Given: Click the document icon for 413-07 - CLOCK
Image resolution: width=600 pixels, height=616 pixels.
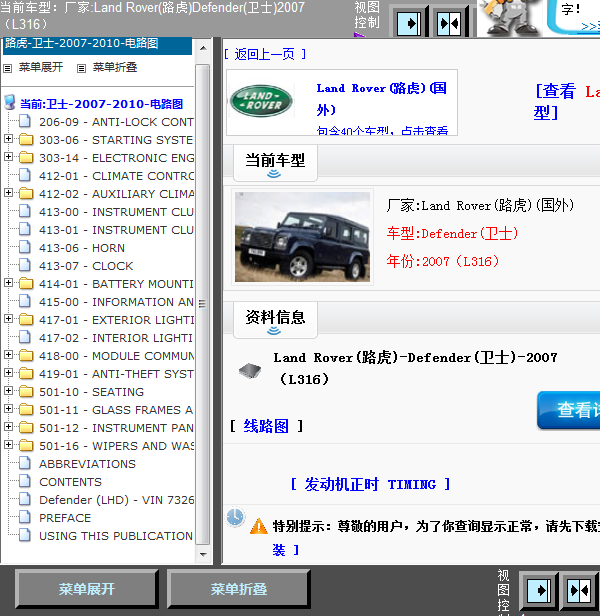Looking at the screenshot, I should click(25, 266).
